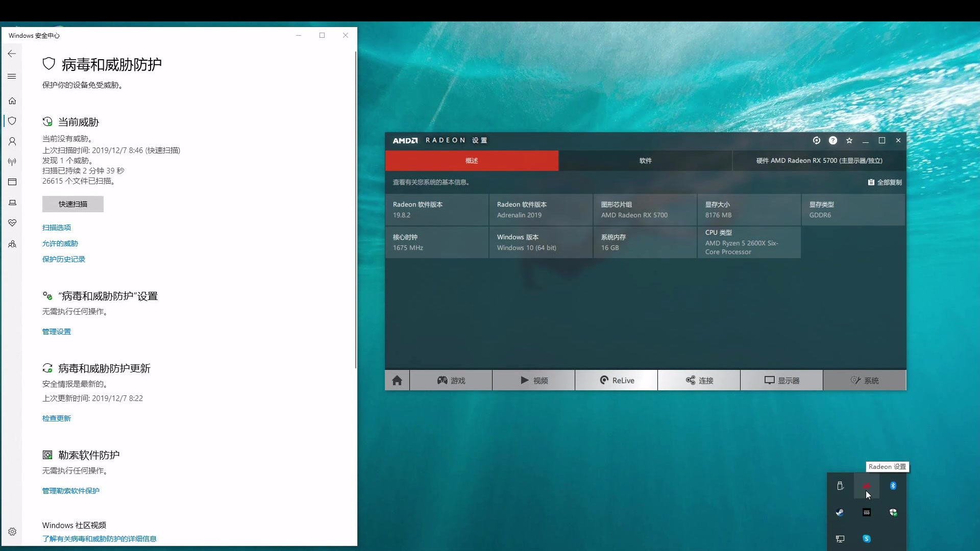Click the Skype tray icon
The width and height of the screenshot is (980, 551).
867,539
